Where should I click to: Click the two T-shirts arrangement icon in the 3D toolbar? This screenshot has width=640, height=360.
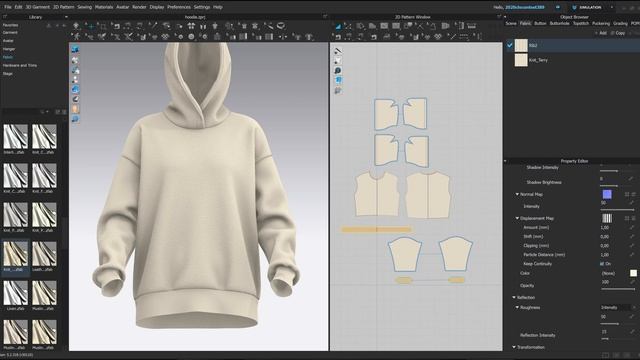[191, 26]
